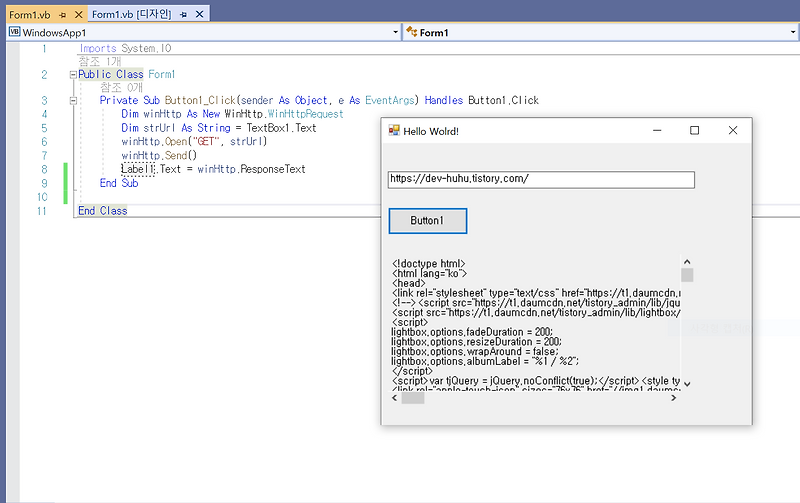This screenshot has height=503, width=800.
Task: Close the Hello Wolrd! window
Action: pos(733,131)
